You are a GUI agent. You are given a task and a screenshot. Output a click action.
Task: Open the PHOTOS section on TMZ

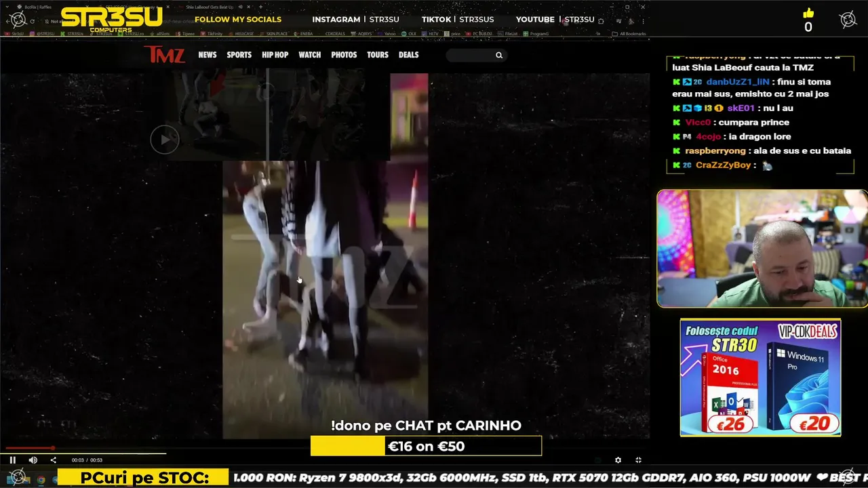click(x=344, y=55)
